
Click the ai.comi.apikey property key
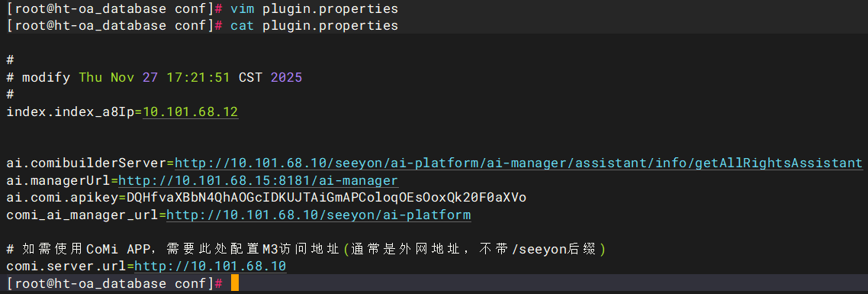point(63,198)
